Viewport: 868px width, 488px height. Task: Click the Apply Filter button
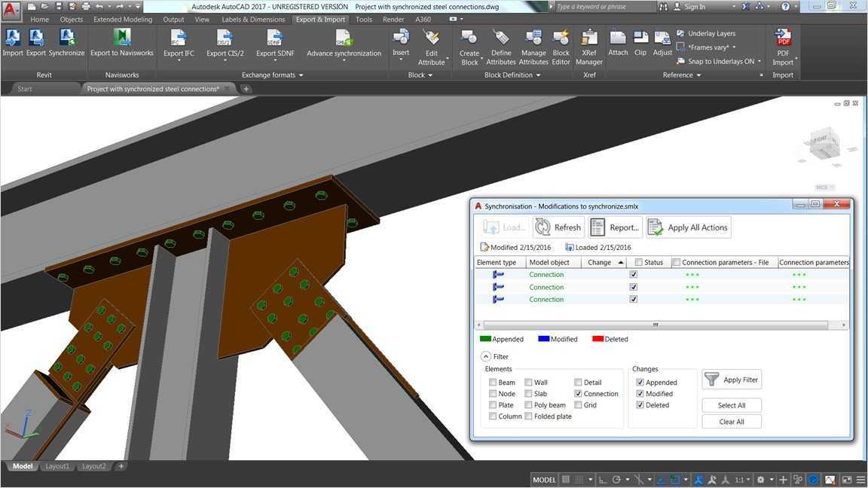[x=732, y=380]
